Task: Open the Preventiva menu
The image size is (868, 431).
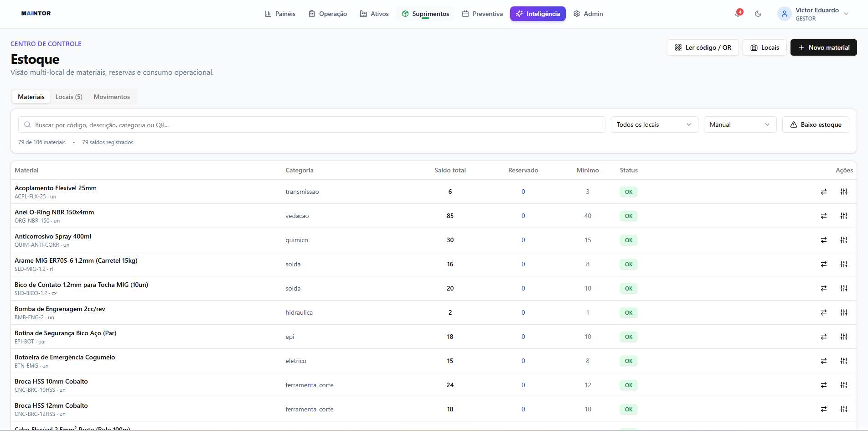Action: click(x=482, y=14)
